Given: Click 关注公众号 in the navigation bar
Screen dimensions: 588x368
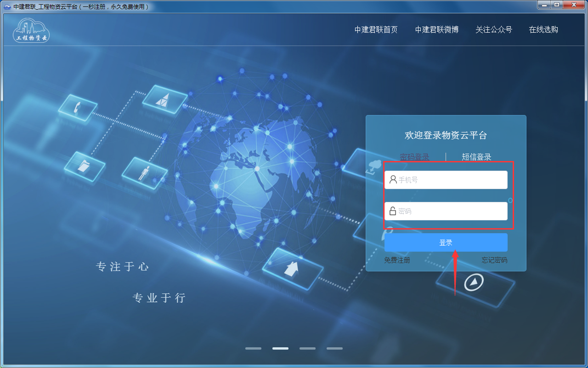Looking at the screenshot, I should pyautogui.click(x=494, y=29).
